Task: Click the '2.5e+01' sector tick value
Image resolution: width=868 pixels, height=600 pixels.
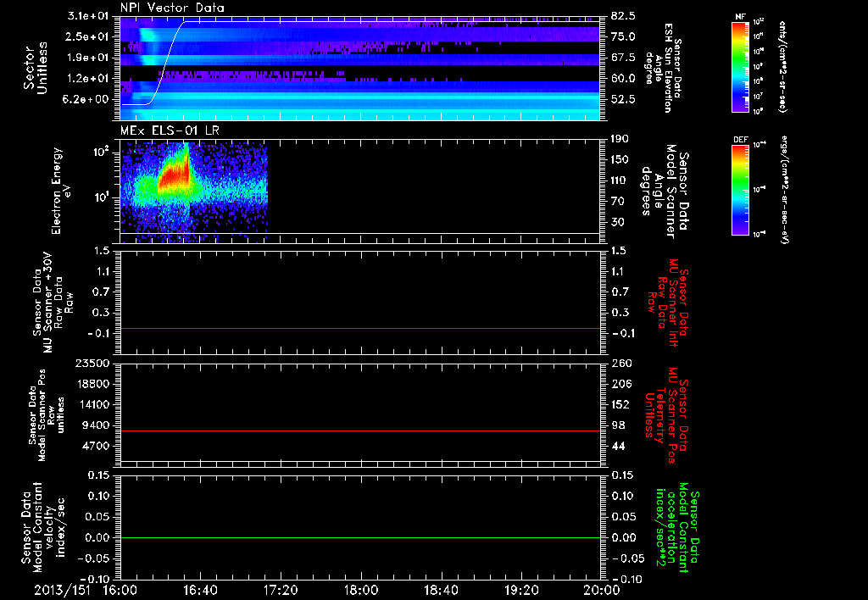Action: (87, 36)
